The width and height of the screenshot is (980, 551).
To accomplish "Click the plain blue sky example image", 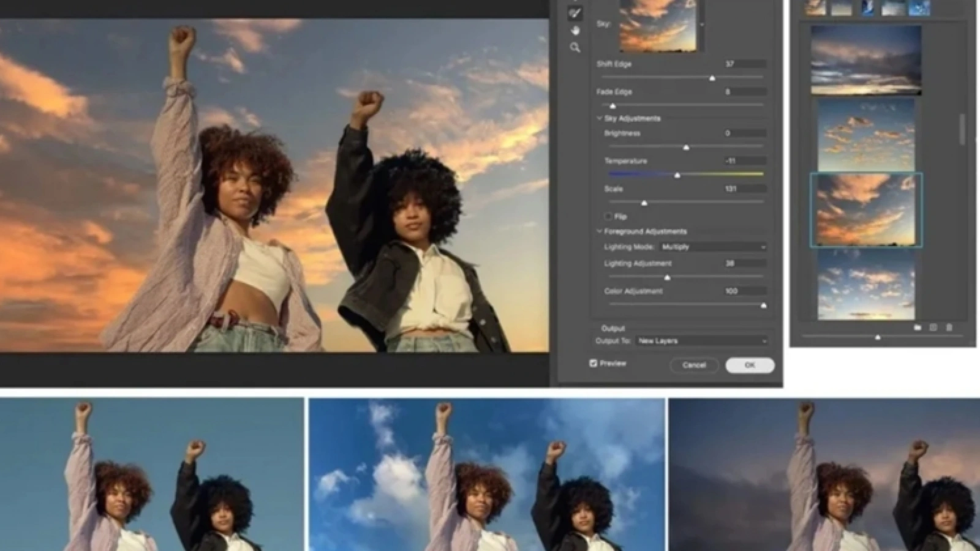I will (151, 474).
